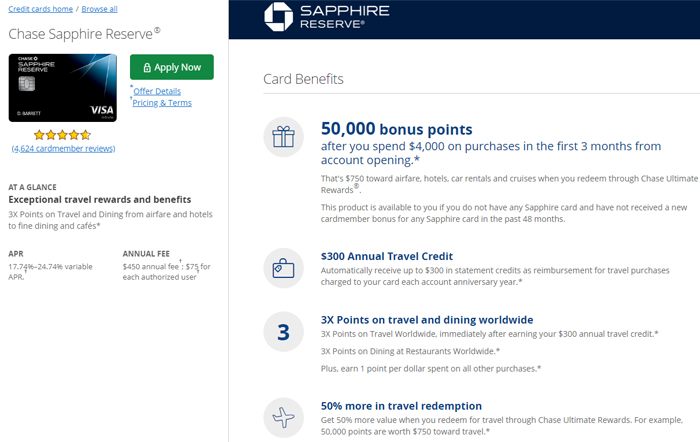The width and height of the screenshot is (700, 442).
Task: Click the number 3 points icon
Action: click(283, 332)
